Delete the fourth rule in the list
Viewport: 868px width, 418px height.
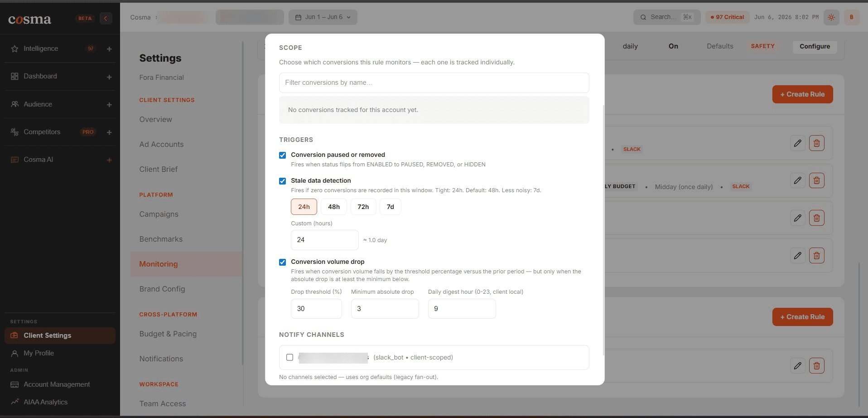tap(816, 256)
